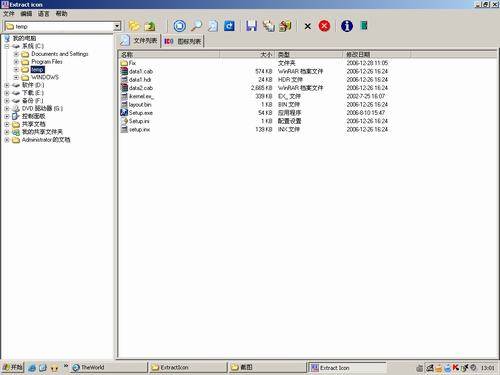Switch to ExtractIcon folder taskbar button

187,367
